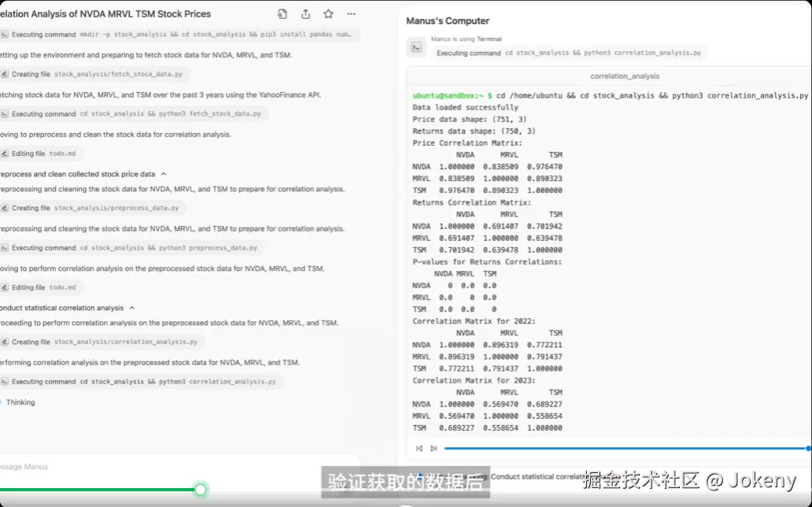Click 'P-values for Returns Correlations:' line
812x507 pixels.
(487, 262)
